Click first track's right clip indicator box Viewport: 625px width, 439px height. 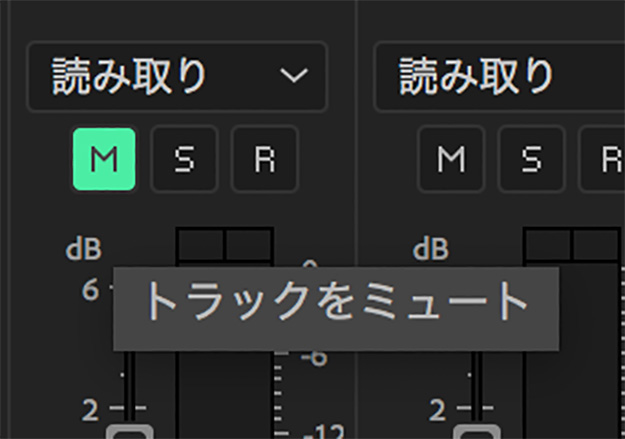pos(248,244)
